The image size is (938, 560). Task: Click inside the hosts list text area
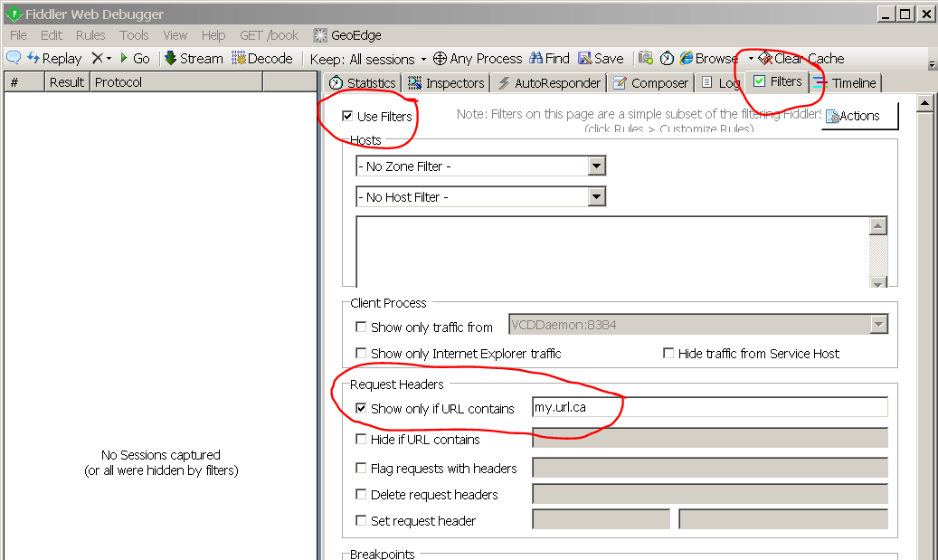pyautogui.click(x=612, y=252)
